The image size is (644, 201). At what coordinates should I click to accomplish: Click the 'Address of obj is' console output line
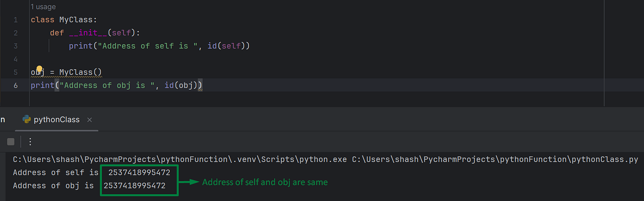(89, 186)
